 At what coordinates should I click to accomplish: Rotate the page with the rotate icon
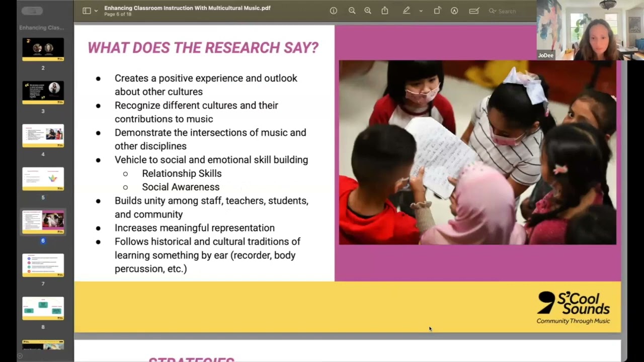pyautogui.click(x=437, y=11)
